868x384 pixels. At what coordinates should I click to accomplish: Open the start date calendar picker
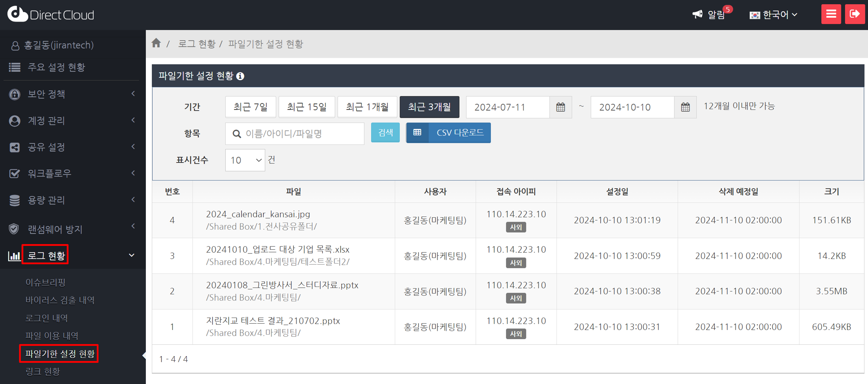(x=560, y=107)
